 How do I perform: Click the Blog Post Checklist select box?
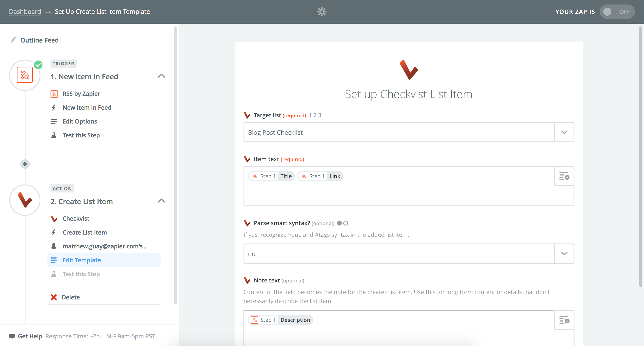tap(409, 132)
